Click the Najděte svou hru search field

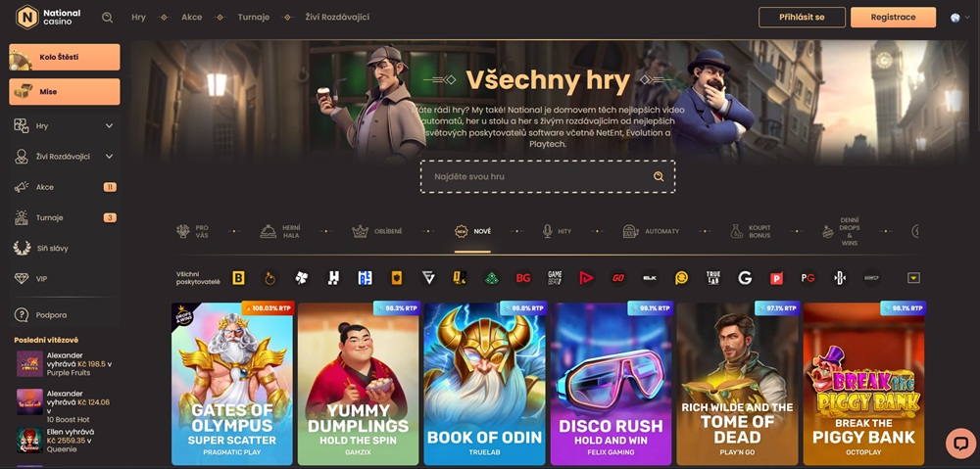coord(548,177)
